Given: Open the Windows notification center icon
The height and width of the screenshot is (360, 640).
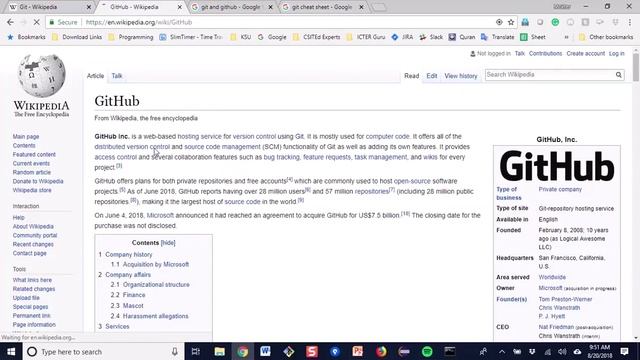Looking at the screenshot, I should (x=624, y=351).
